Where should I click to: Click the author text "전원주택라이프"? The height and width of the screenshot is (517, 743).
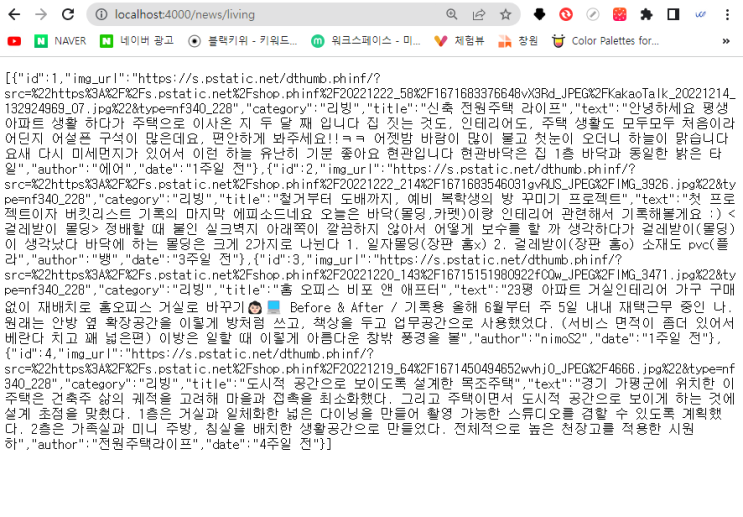147,444
